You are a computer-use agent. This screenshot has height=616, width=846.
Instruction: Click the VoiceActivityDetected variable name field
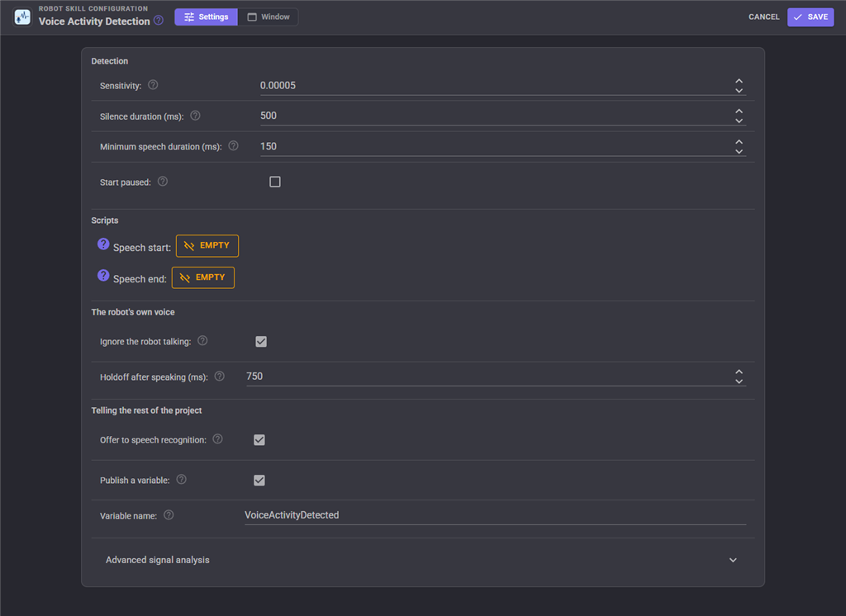[496, 515]
